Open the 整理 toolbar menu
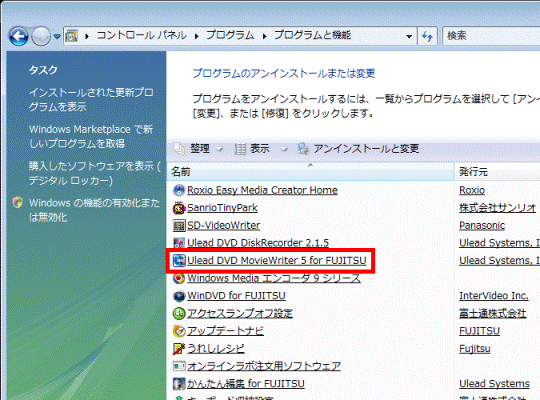 point(200,149)
